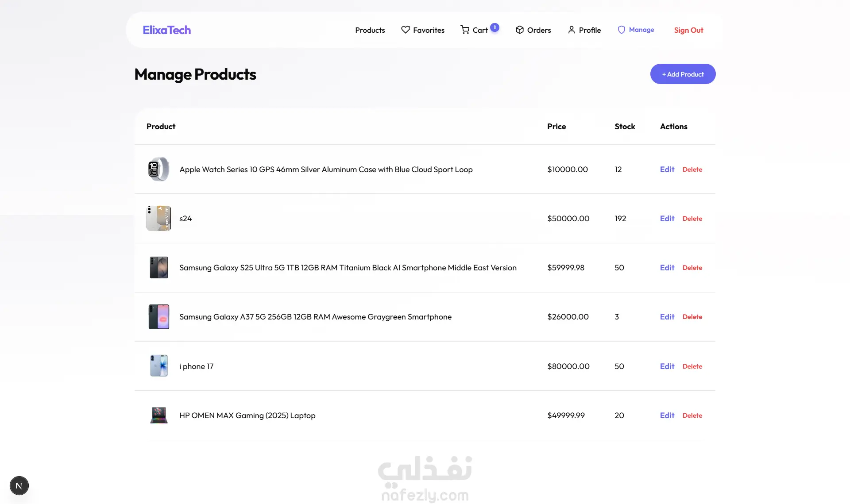Click the i phone 17 product name
850x504 pixels.
click(197, 366)
